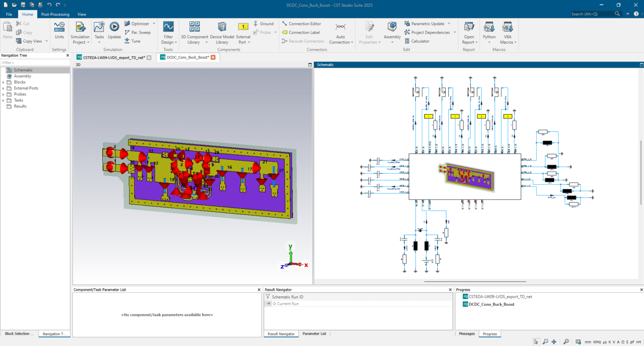Switch to the Post-Processing ribbon tab
This screenshot has height=346, width=644.
(x=55, y=14)
